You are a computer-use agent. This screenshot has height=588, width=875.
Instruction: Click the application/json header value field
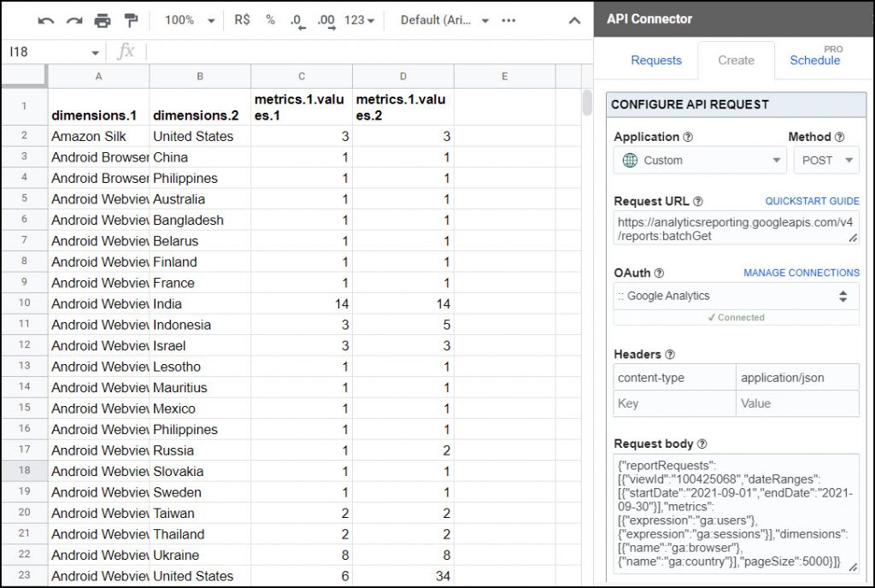point(798,378)
